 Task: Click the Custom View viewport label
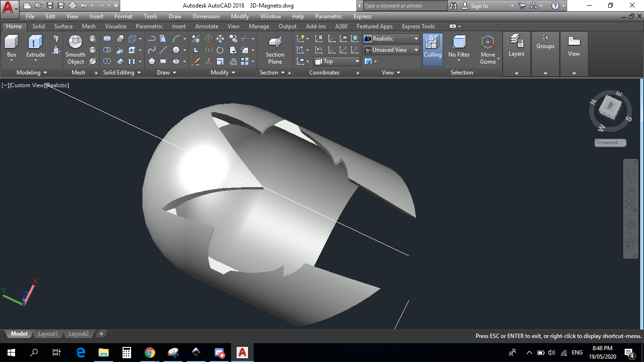click(x=27, y=85)
